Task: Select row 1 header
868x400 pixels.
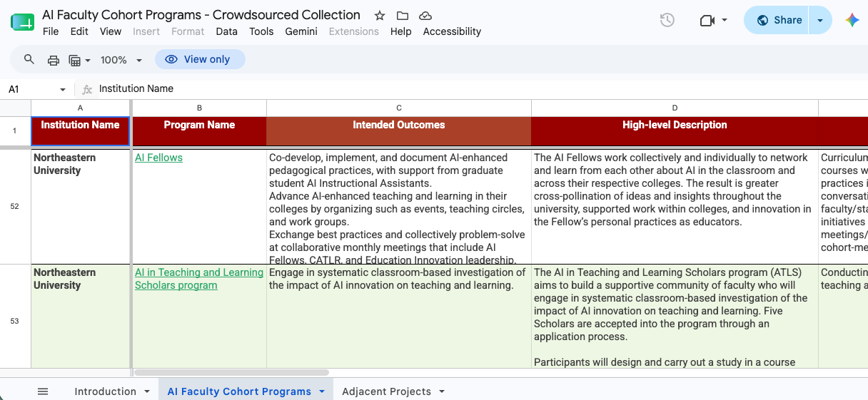Action: 15,131
